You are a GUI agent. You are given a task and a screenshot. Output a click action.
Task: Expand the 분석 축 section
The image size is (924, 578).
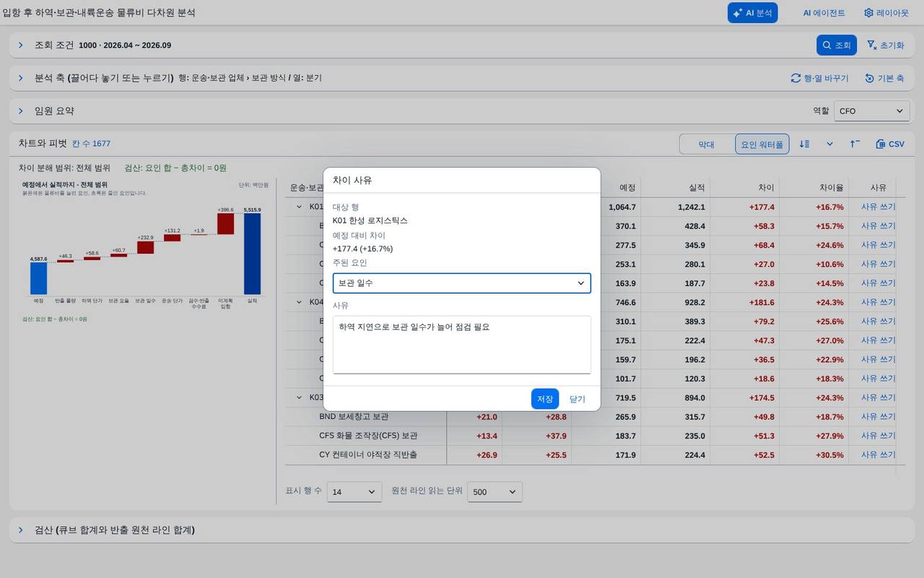21,78
